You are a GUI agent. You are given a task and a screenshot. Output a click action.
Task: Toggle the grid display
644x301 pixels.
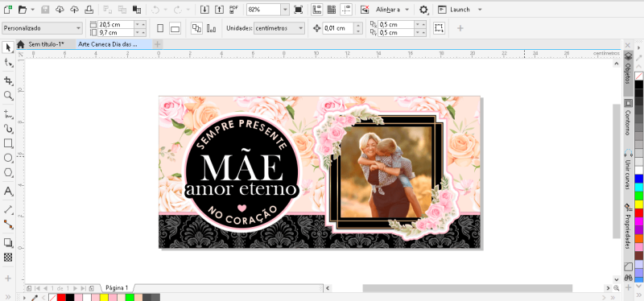pyautogui.click(x=332, y=10)
